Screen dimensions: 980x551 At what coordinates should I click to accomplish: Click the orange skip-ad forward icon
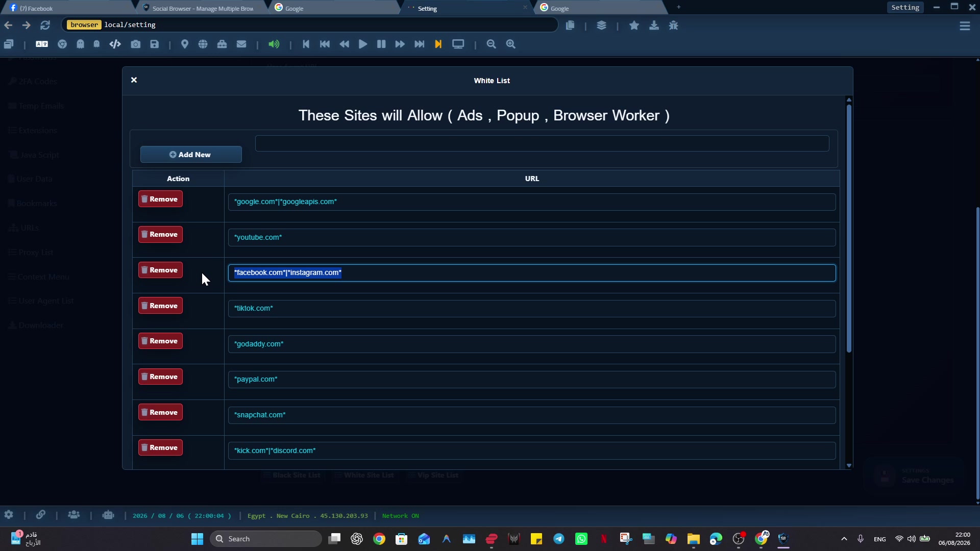click(438, 44)
